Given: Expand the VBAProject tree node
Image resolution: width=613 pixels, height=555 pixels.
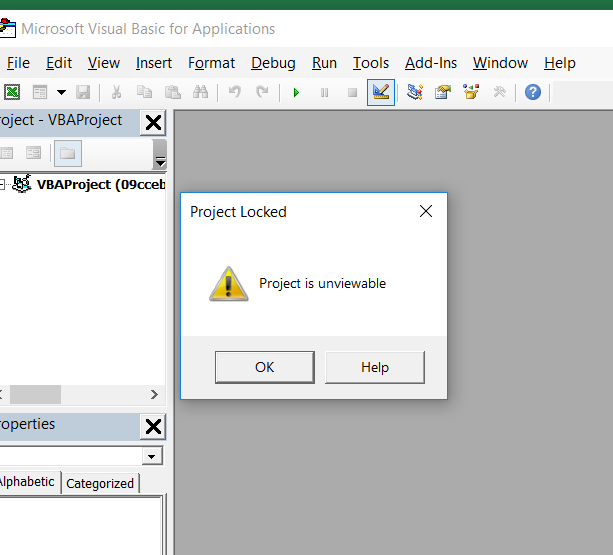Looking at the screenshot, I should click(2, 184).
